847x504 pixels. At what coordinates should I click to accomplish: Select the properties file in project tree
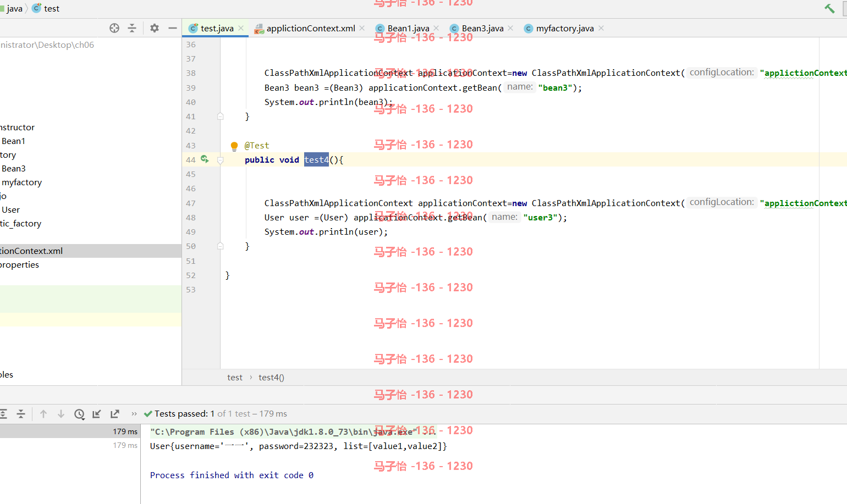coord(19,265)
